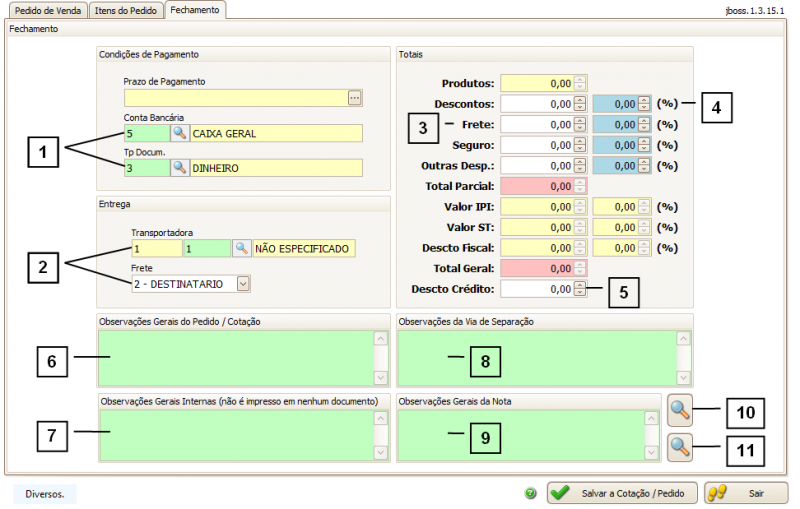Open the Transportadora search magnifier

tap(241, 248)
